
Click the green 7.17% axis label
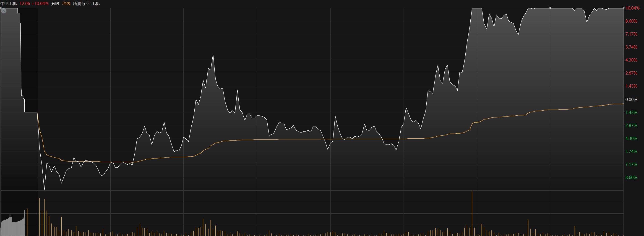631,164
